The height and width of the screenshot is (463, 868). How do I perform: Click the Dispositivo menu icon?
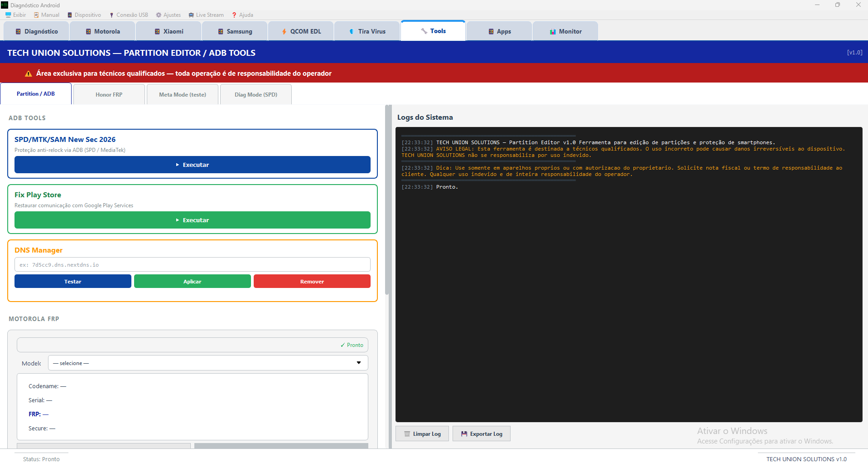70,15
